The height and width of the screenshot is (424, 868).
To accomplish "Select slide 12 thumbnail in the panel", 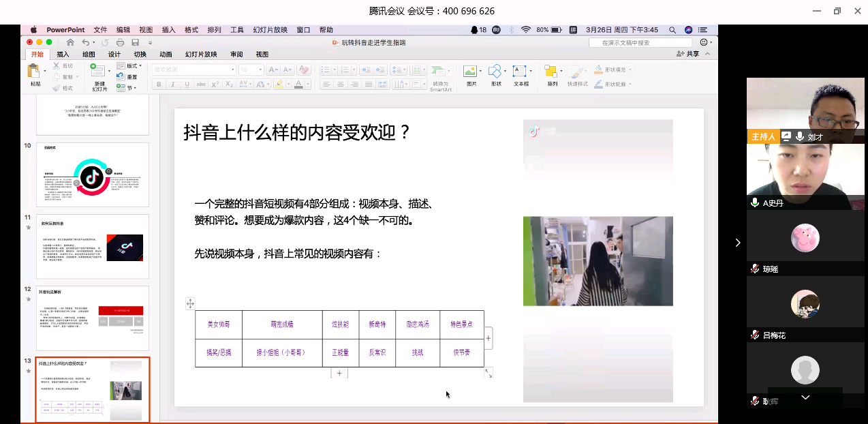I will (93, 318).
